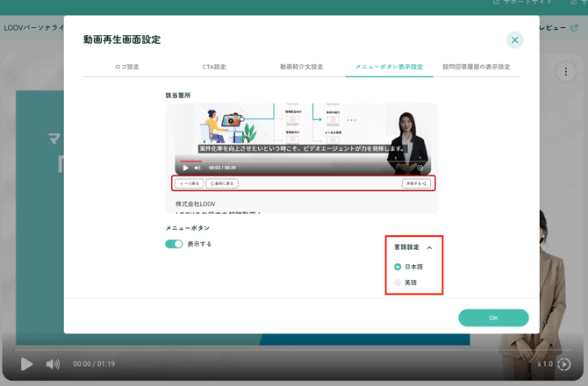The width and height of the screenshot is (588, 386).
Task: Select the 英語 radio button
Action: click(398, 282)
